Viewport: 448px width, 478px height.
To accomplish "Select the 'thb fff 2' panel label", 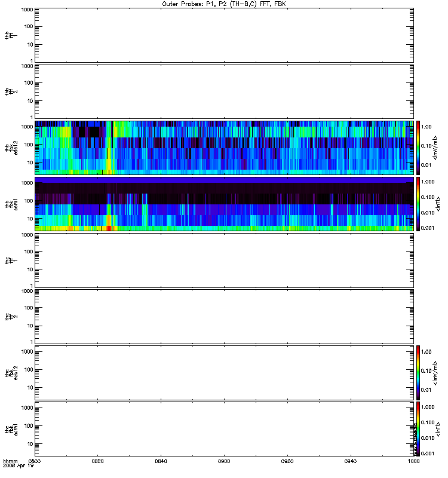I will click(11, 92).
